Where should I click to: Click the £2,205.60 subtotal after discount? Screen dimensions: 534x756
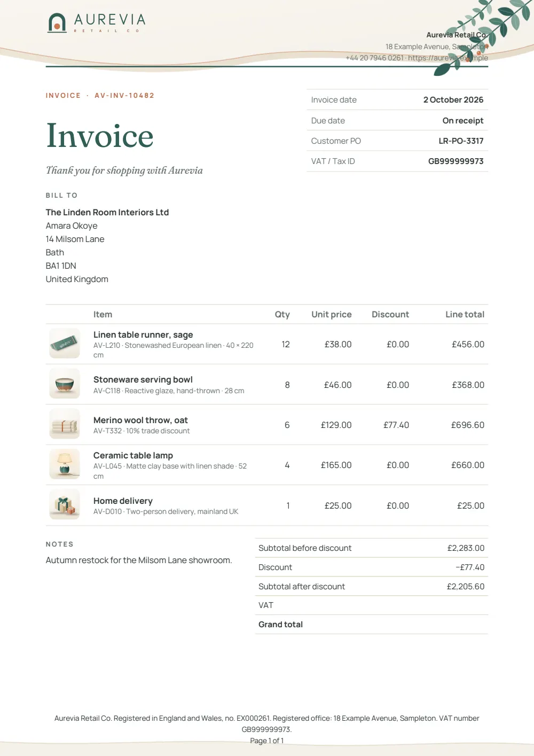click(466, 587)
